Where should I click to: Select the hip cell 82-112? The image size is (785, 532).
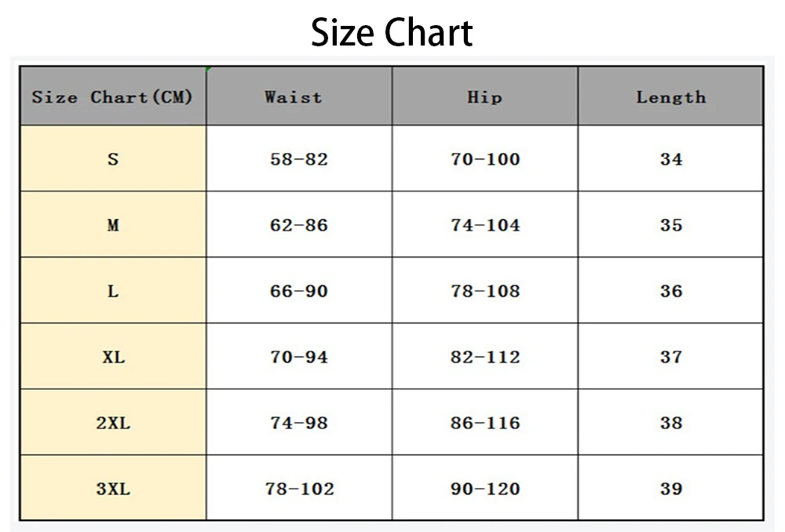pos(484,356)
